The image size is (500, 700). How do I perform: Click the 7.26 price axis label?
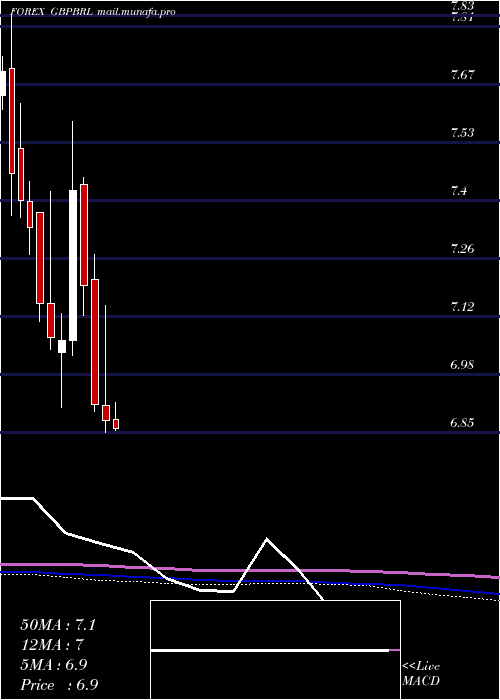tap(462, 249)
